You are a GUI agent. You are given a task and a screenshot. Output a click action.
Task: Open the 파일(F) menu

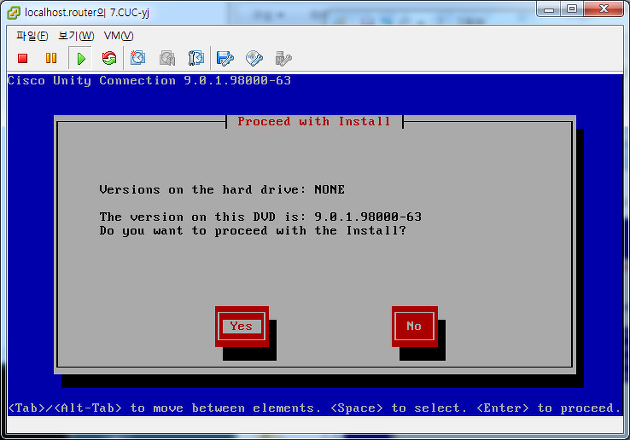point(32,36)
